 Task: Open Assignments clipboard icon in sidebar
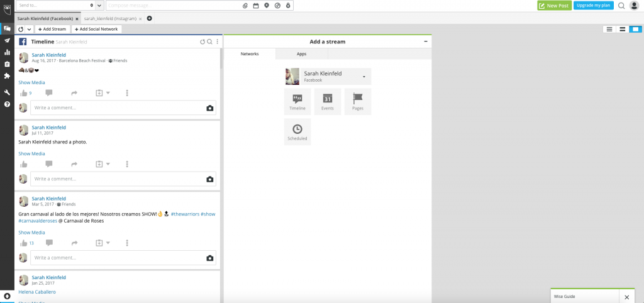pos(7,64)
